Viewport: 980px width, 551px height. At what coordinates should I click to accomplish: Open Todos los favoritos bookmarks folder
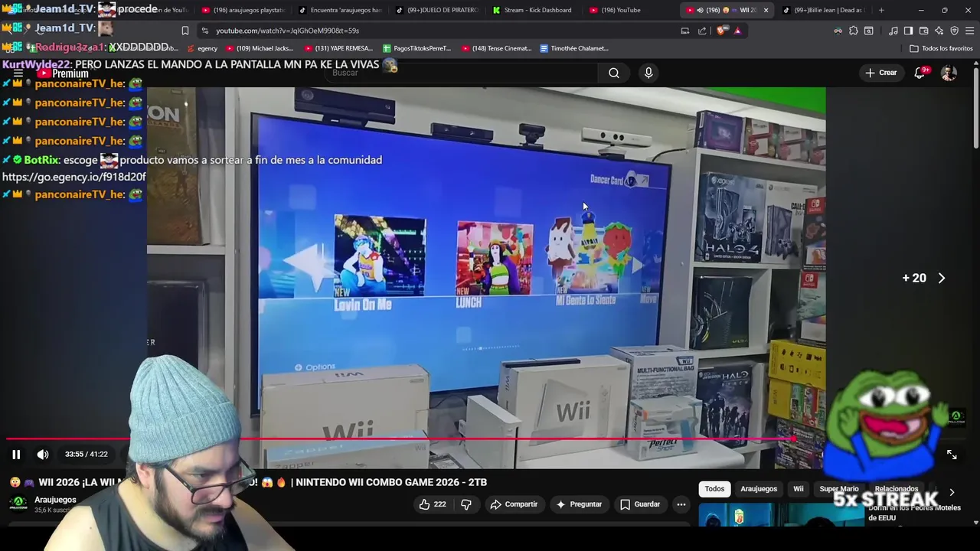point(941,48)
